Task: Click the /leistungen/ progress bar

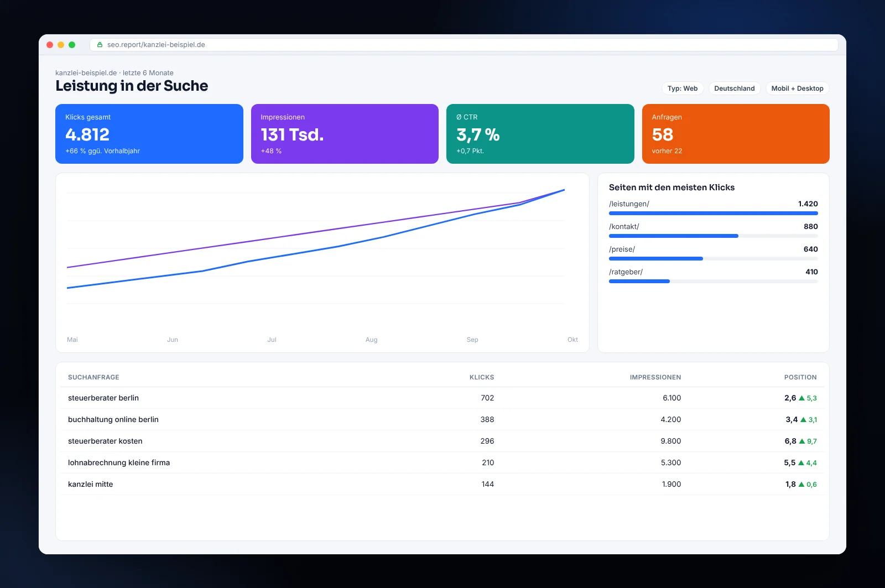Action: 714,213
